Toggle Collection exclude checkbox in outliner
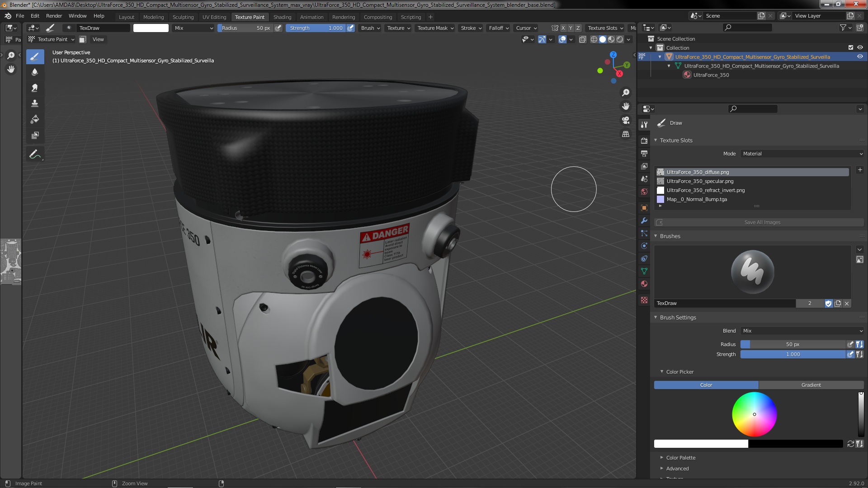This screenshot has width=868, height=488. coord(851,47)
